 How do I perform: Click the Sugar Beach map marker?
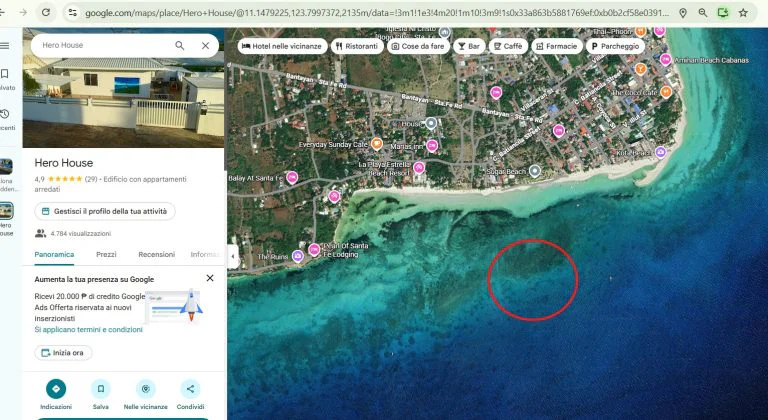coord(535,171)
